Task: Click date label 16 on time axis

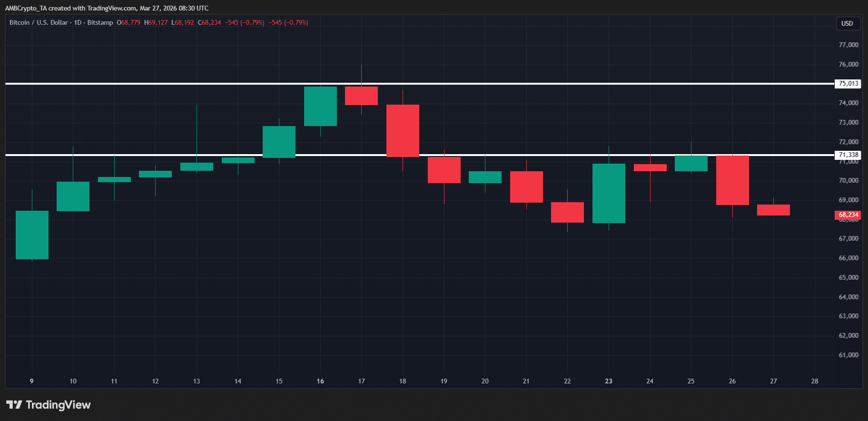Action: [320, 381]
